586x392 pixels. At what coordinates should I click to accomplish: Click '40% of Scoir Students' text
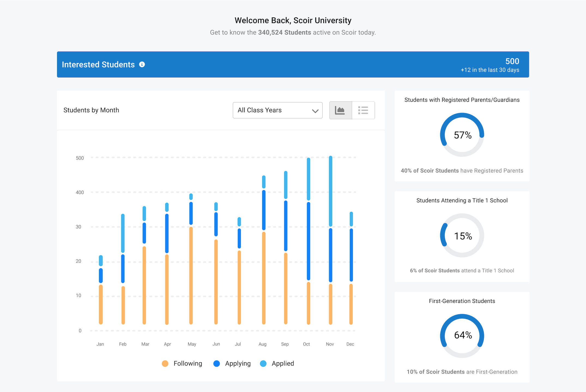pyautogui.click(x=430, y=171)
